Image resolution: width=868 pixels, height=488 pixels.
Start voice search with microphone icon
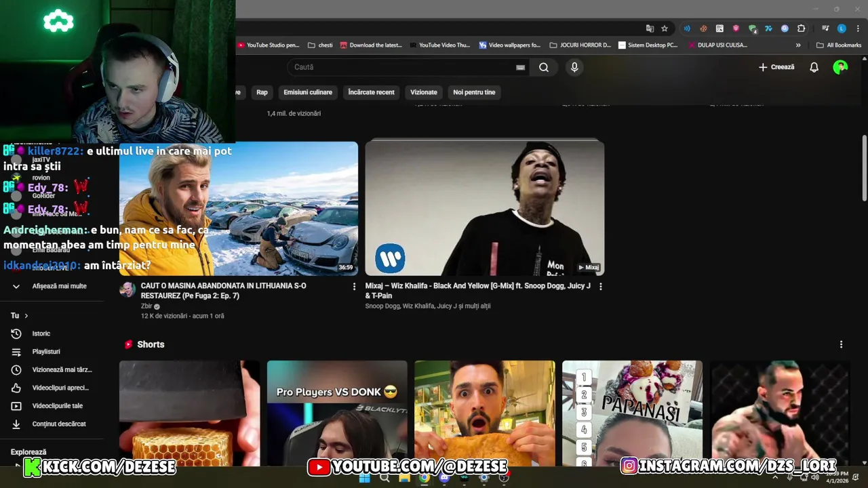(574, 67)
